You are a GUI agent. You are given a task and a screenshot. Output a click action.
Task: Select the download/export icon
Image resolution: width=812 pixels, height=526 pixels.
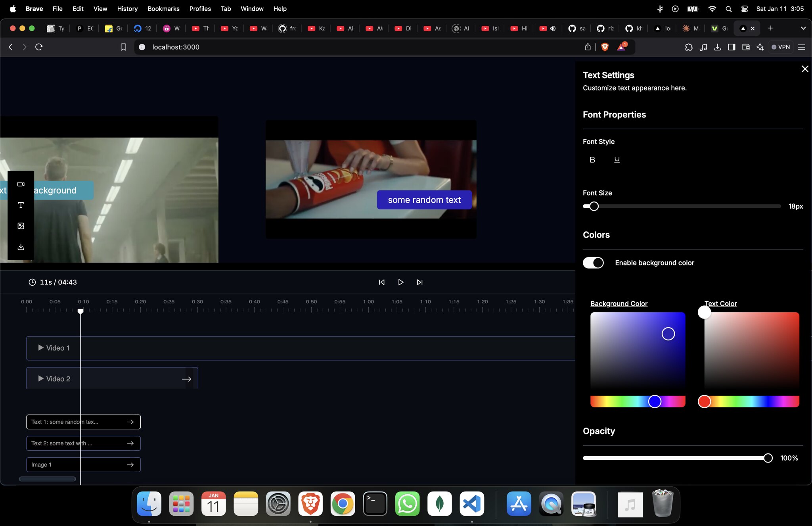point(21,247)
